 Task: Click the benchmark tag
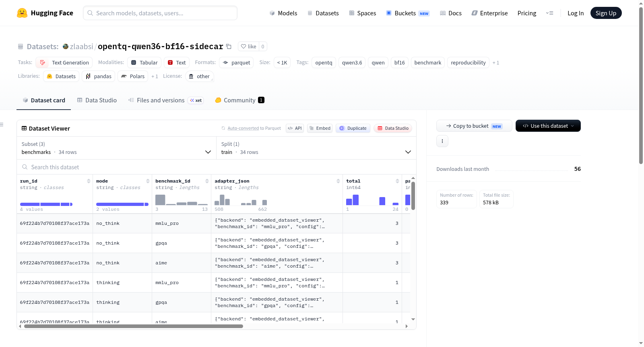427,62
